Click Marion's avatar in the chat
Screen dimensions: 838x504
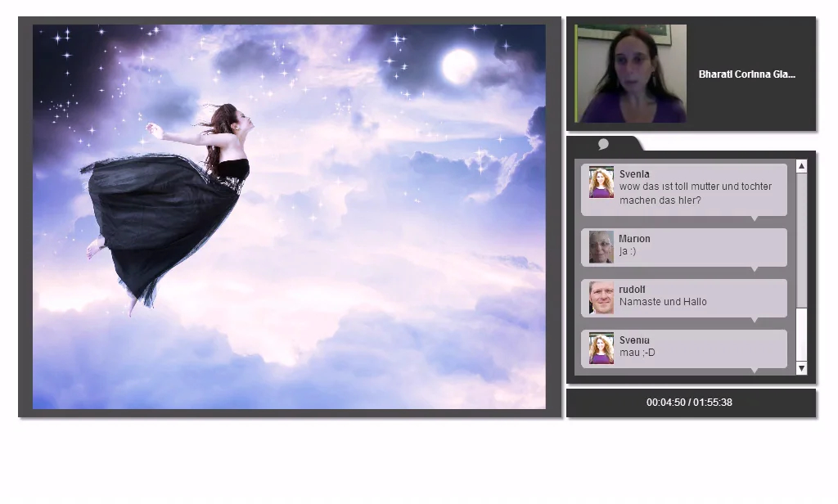pyautogui.click(x=601, y=247)
